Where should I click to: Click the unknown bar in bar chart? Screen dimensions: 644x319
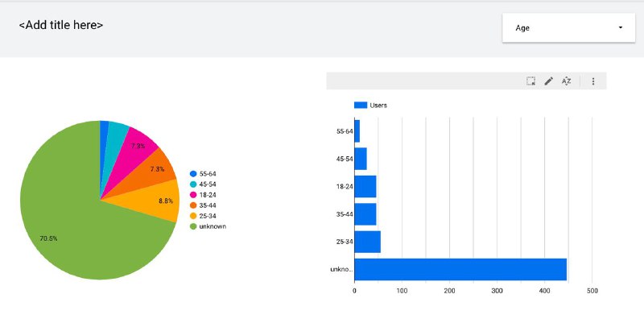(x=460, y=269)
